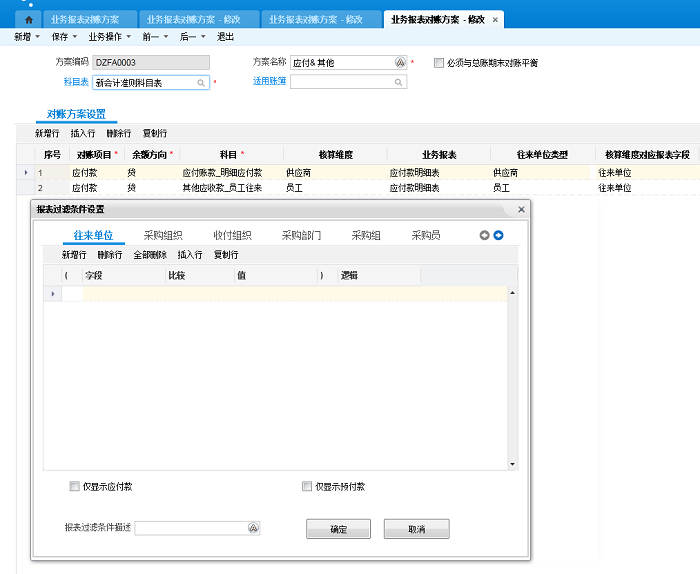The image size is (700, 574).
Task: Check the 仅显示应付款 option
Action: [74, 487]
